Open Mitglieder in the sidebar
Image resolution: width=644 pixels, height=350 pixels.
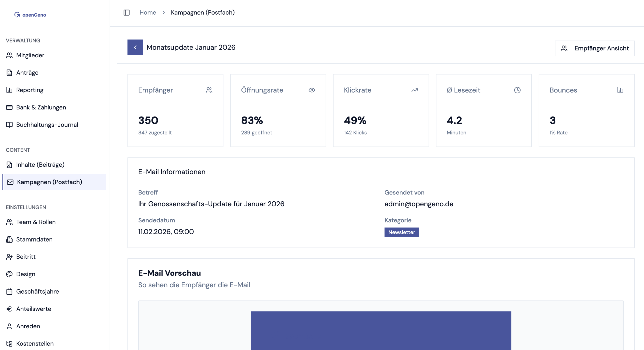[30, 55]
